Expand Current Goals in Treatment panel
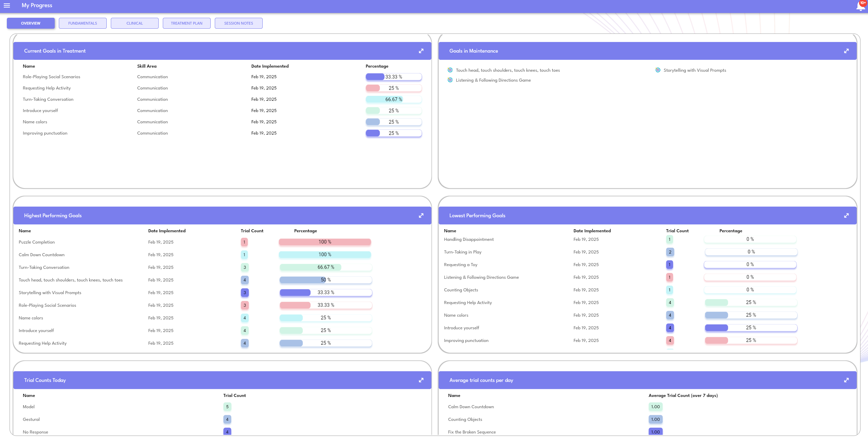This screenshot has height=440, width=868. pyautogui.click(x=421, y=51)
